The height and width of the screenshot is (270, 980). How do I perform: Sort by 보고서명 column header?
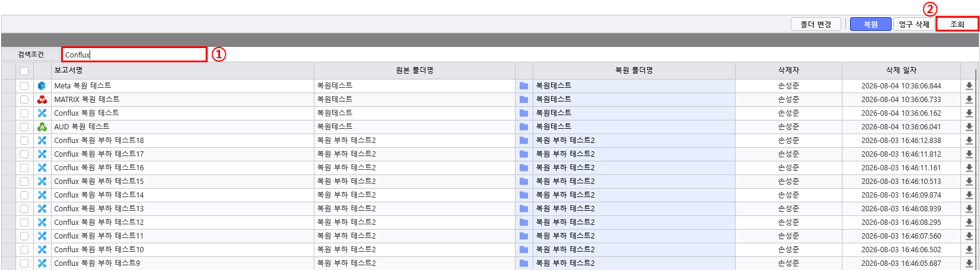(x=183, y=71)
